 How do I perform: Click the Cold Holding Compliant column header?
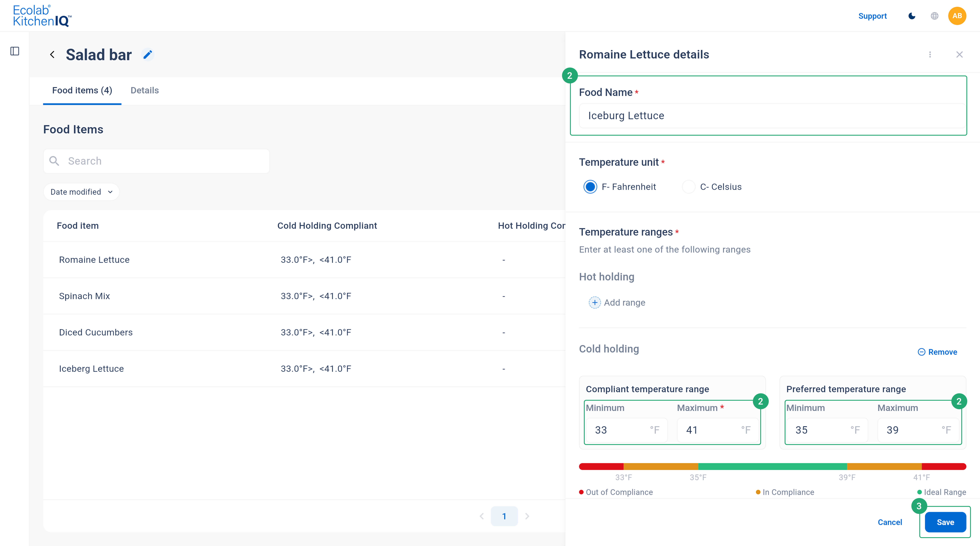[327, 226]
